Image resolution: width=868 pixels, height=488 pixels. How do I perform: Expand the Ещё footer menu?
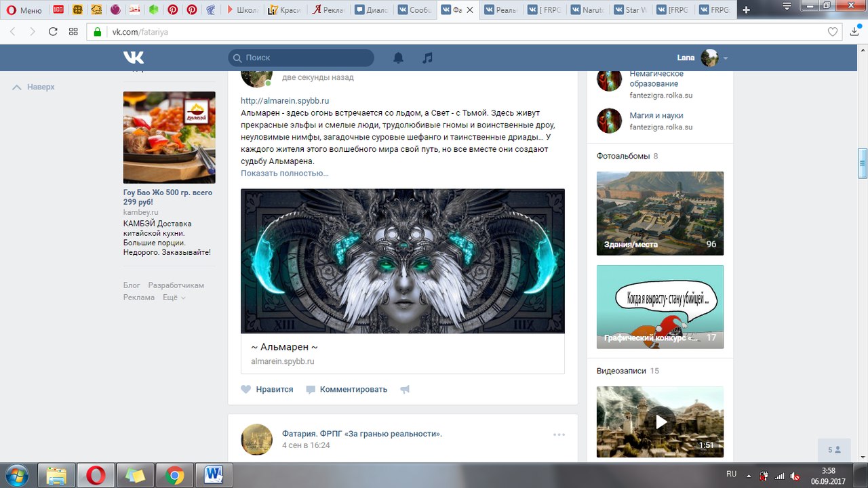click(x=174, y=298)
